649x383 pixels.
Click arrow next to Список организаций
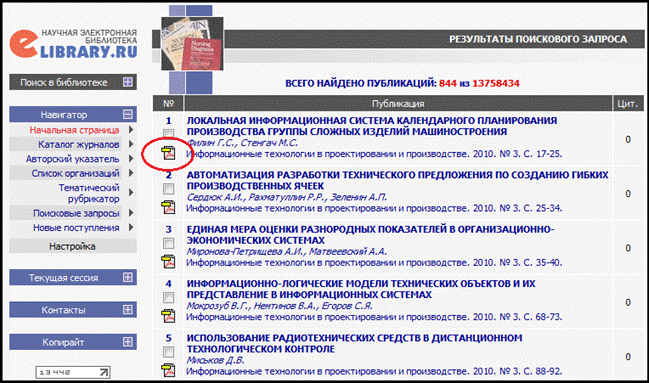(x=131, y=173)
